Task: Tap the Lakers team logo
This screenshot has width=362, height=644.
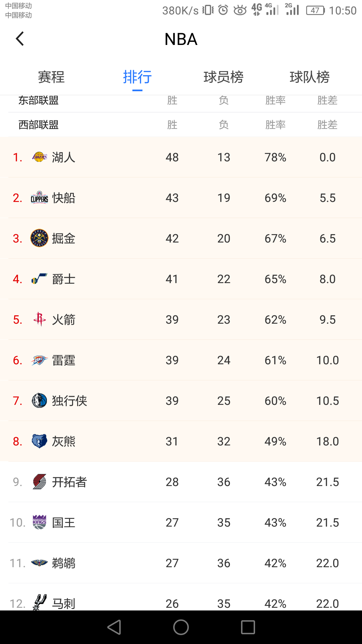Action: coord(40,157)
